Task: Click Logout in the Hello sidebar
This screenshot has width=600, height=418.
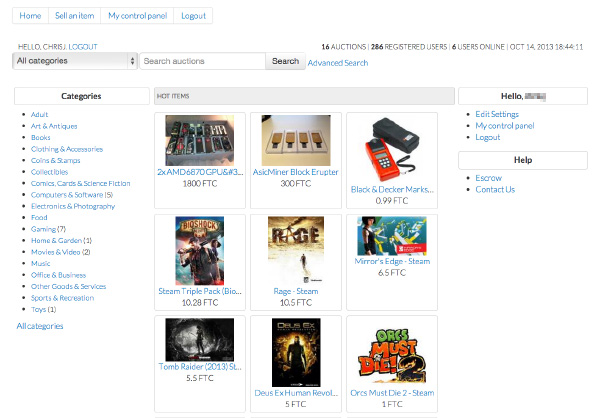Action: [x=488, y=137]
